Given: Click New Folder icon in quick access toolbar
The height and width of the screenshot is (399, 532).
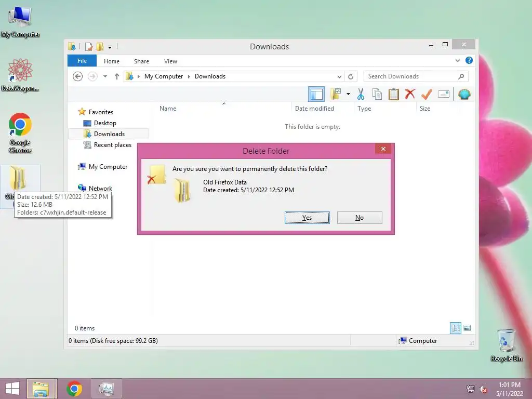Looking at the screenshot, I should click(x=100, y=46).
